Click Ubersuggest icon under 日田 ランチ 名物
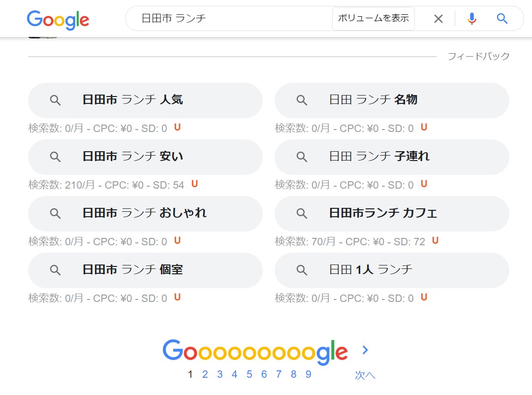The height and width of the screenshot is (395, 532). (424, 128)
